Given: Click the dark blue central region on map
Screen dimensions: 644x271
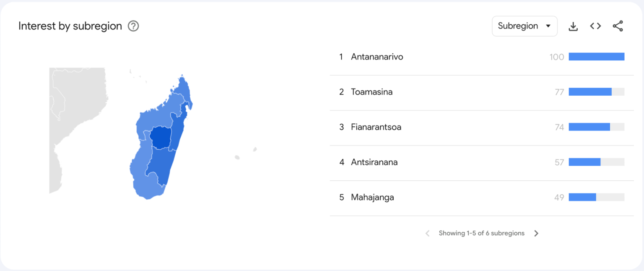Looking at the screenshot, I should (161, 137).
